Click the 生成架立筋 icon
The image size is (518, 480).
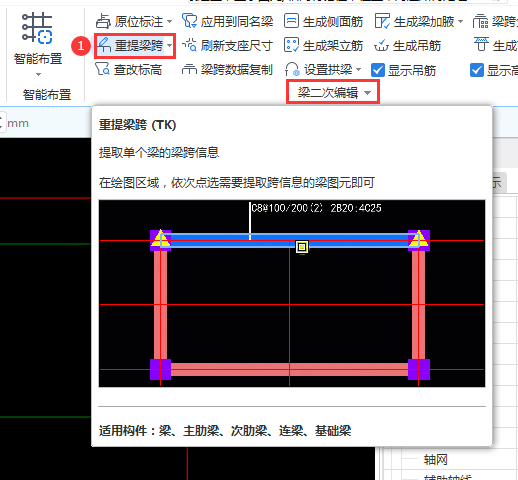tap(291, 45)
